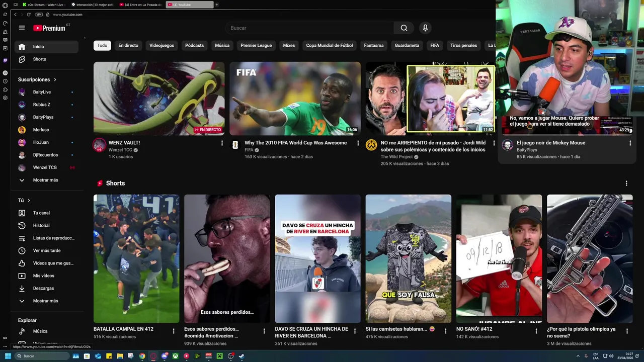Open Rubius Z subscription channel
The width and height of the screenshot is (644, 362).
(46, 105)
